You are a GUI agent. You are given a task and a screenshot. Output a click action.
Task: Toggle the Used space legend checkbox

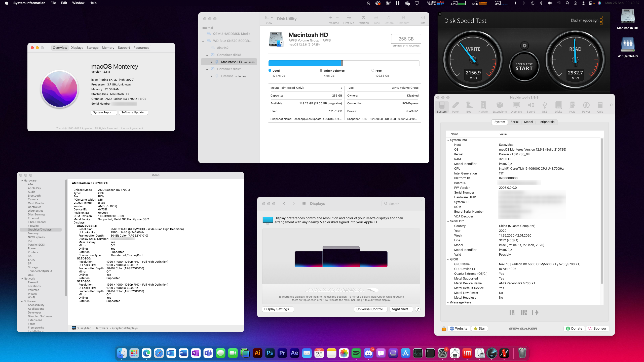tap(269, 70)
